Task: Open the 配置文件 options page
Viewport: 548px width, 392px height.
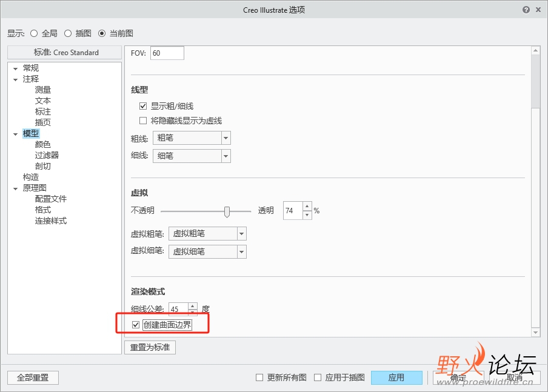Action: click(51, 199)
